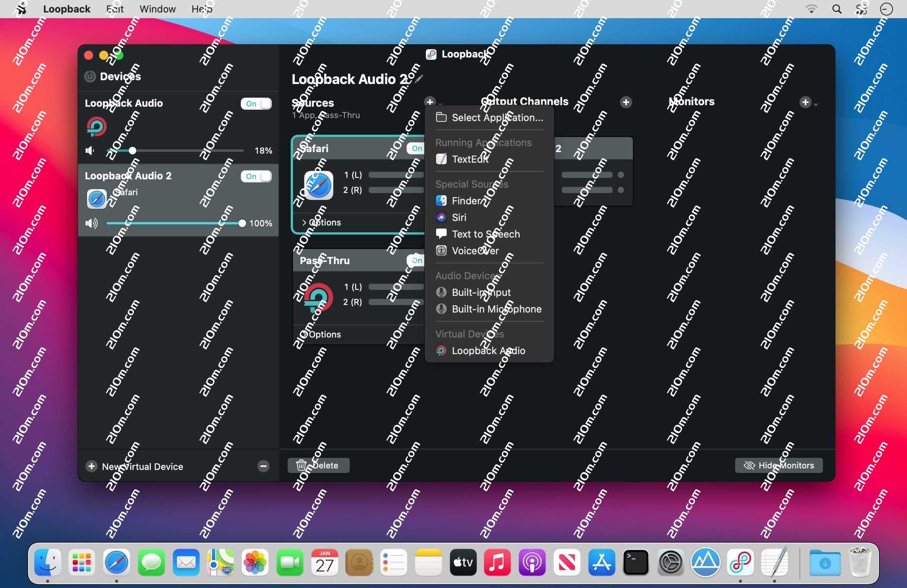Screen dimensions: 907x588
Task: Select Loopback Audio virtual device entry
Action: pos(489,351)
